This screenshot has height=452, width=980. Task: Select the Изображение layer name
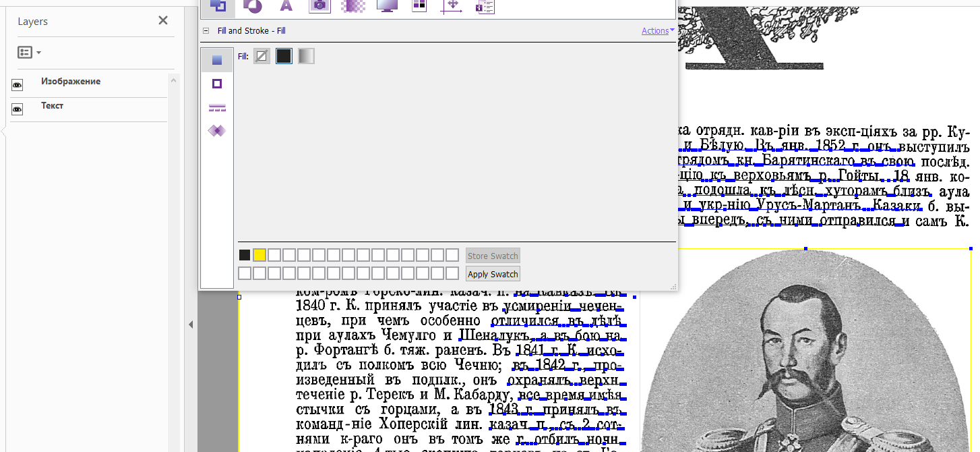pyautogui.click(x=71, y=82)
